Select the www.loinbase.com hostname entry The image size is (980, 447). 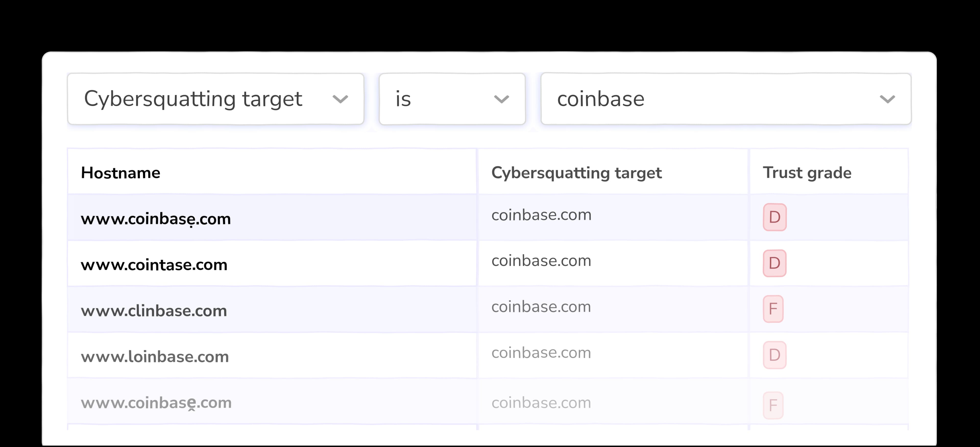(155, 356)
